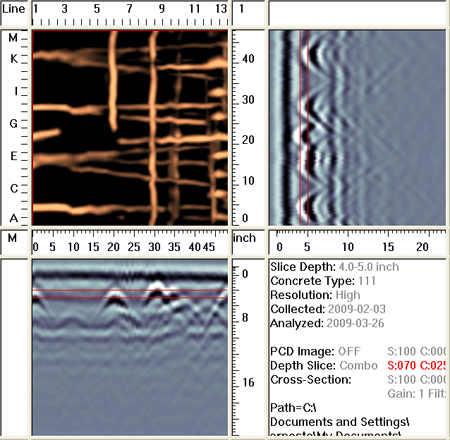Click the "Slice Depth:" label
This screenshot has width=450, height=440.
[303, 267]
